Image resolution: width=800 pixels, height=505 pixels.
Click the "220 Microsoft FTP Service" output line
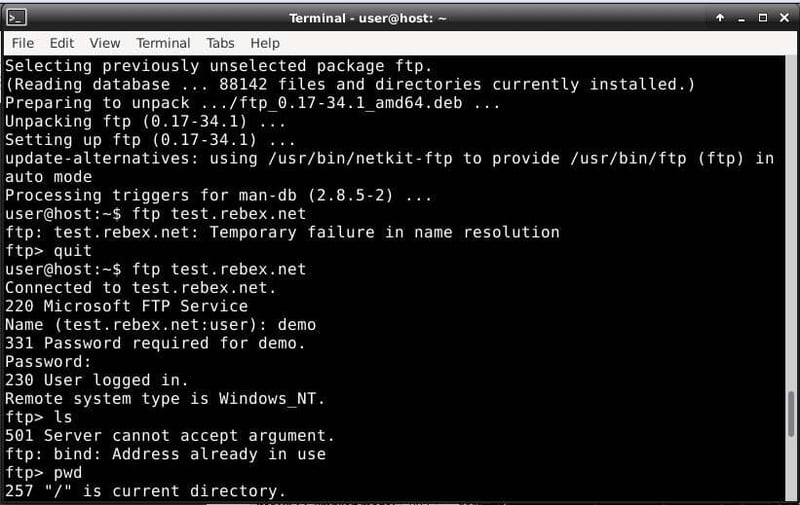(126, 306)
